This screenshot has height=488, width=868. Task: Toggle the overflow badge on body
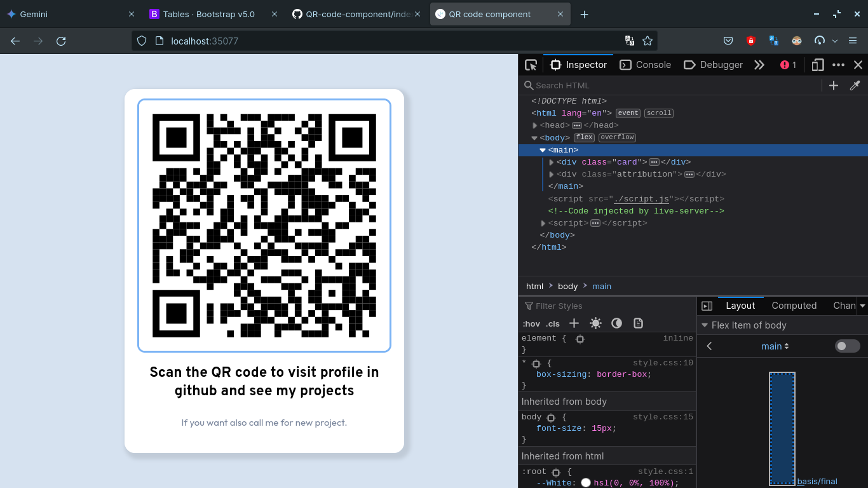617,137
